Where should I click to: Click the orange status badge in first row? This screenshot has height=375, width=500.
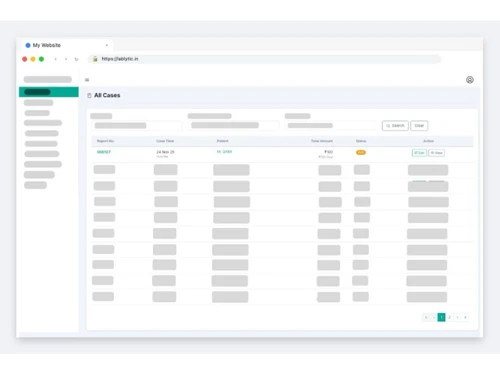[361, 152]
